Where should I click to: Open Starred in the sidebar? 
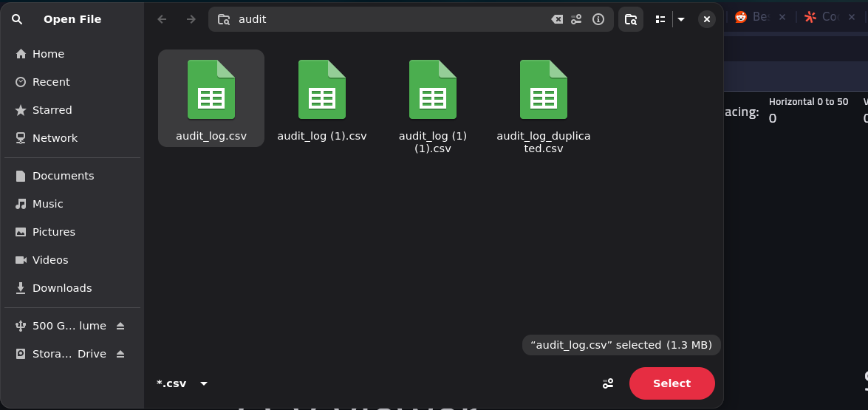[x=72, y=110]
